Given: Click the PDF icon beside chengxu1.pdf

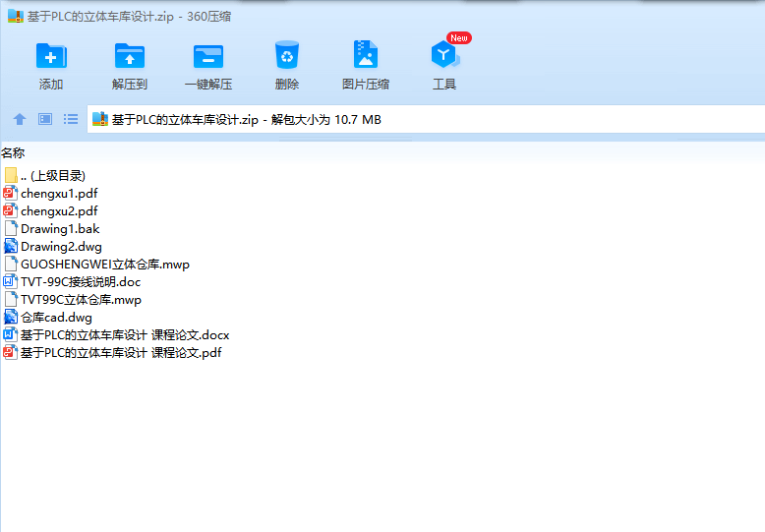Looking at the screenshot, I should (x=10, y=194).
